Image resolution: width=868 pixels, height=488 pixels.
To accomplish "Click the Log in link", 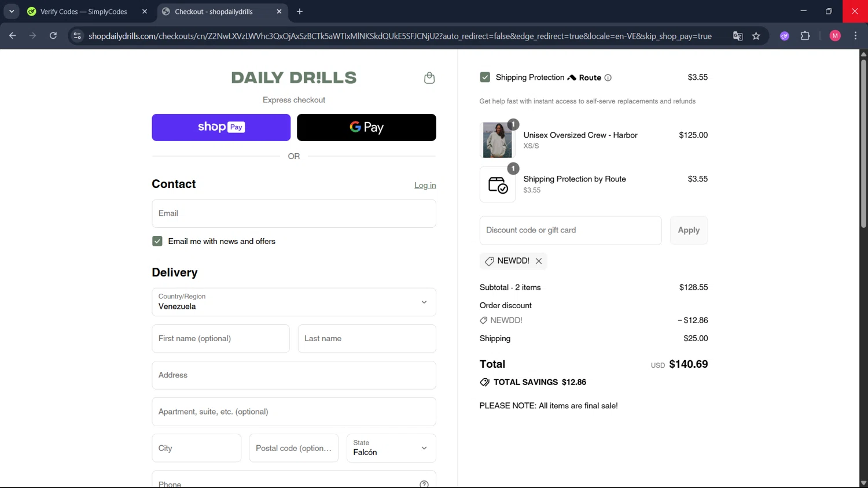I will coord(425,186).
